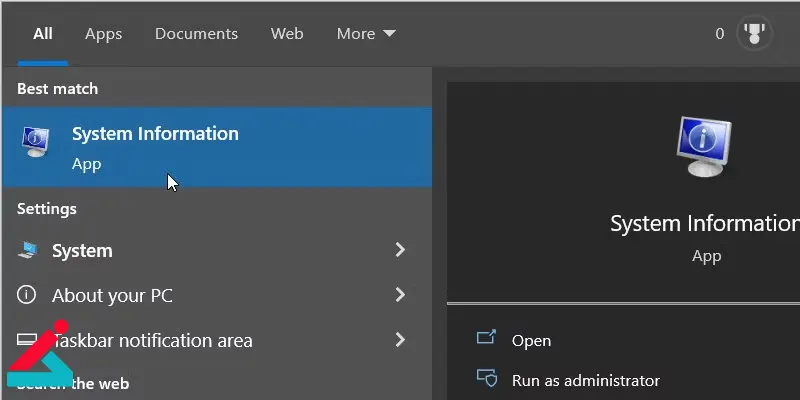Expand the Taskbar notification area arrow
The height and width of the screenshot is (400, 800).
pos(400,339)
